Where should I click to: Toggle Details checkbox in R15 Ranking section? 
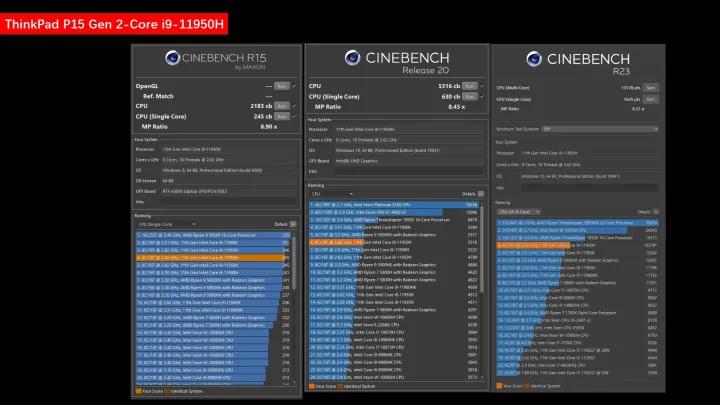(x=293, y=224)
